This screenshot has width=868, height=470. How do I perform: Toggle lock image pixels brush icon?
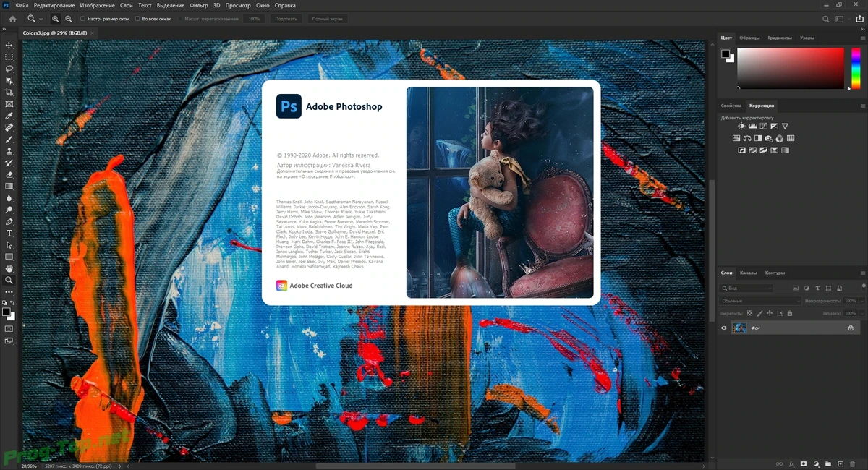759,313
